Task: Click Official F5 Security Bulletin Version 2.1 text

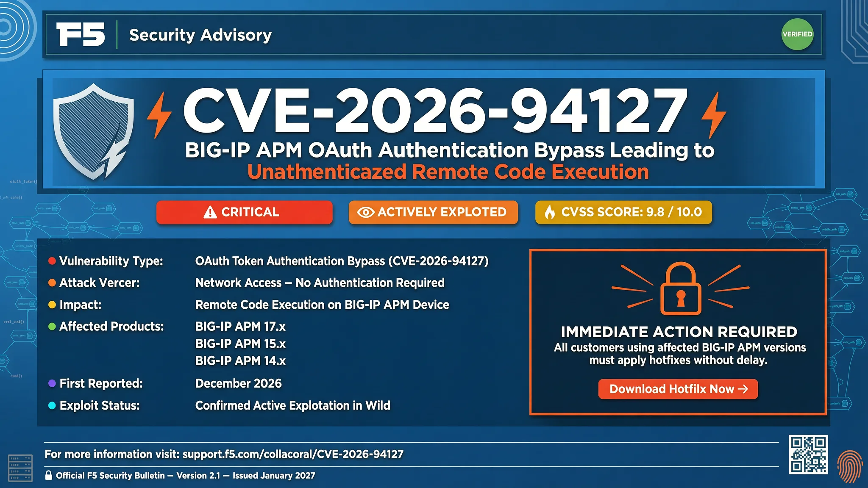Action: pyautogui.click(x=186, y=476)
